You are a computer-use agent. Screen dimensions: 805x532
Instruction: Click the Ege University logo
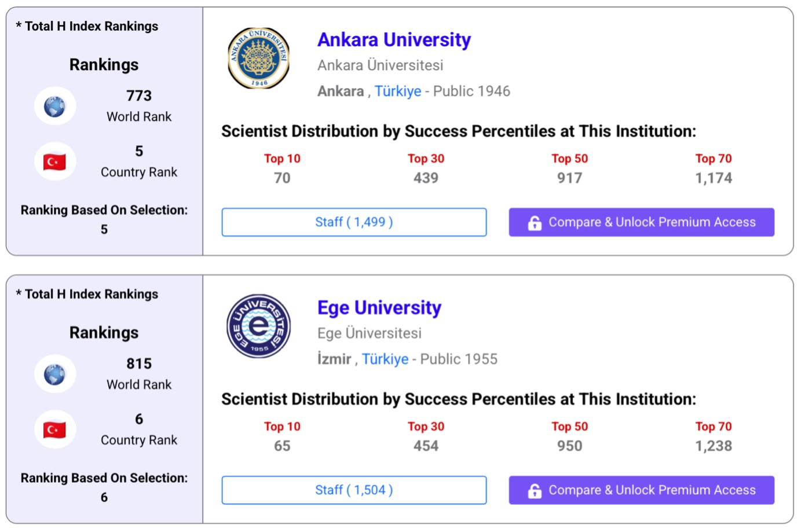(258, 326)
